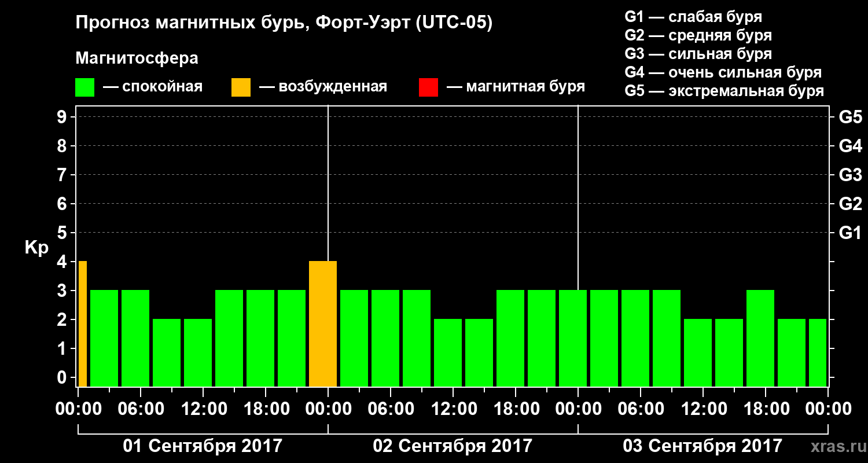Viewport: 868px width, 463px height.
Task: Click the right-axis 'G5' label
Action: point(850,117)
